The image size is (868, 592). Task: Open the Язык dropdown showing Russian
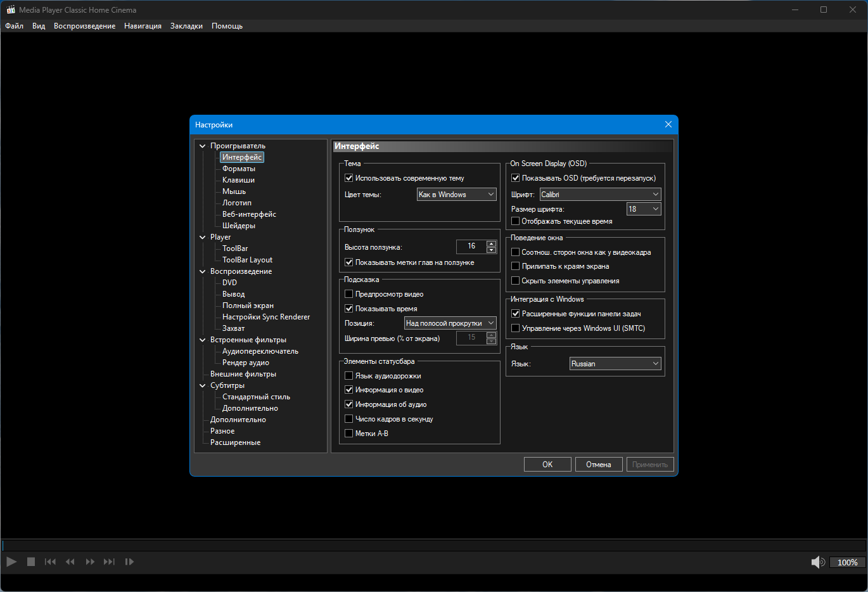pos(615,364)
